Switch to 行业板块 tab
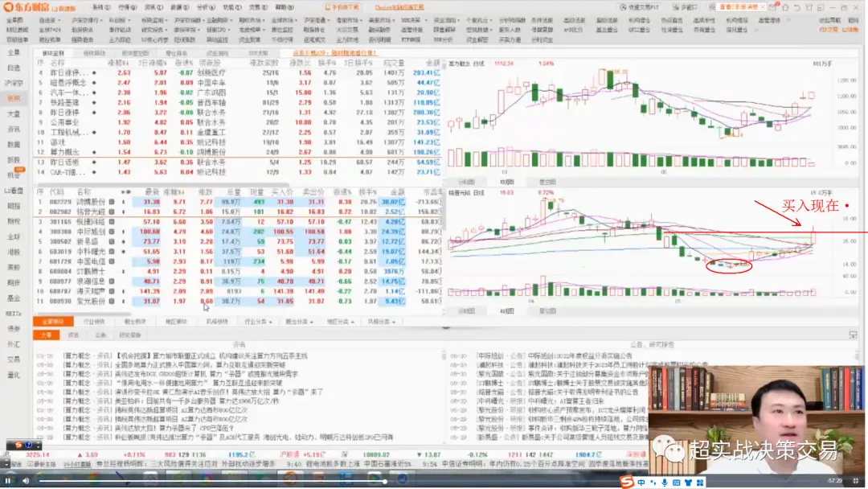 coord(93,322)
